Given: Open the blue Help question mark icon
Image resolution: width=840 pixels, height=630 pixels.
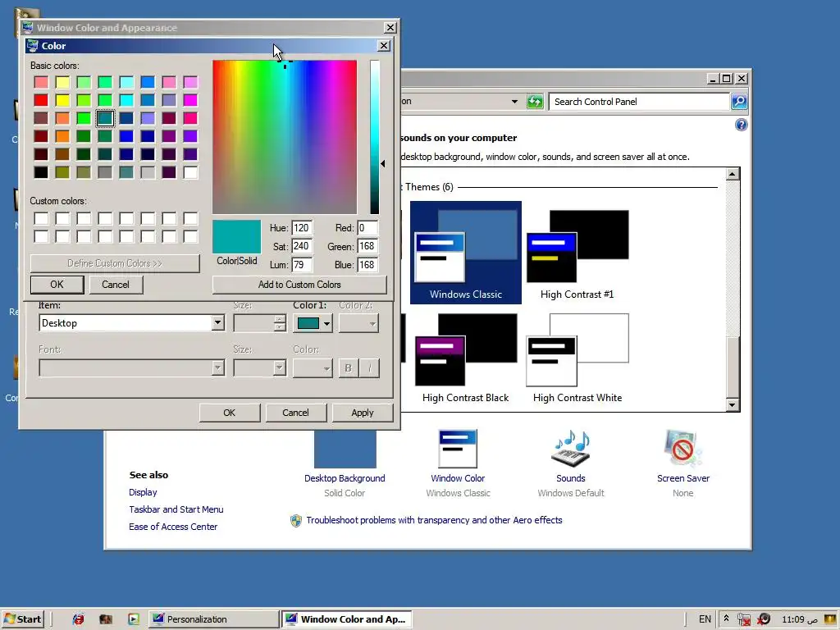Looking at the screenshot, I should 741,125.
